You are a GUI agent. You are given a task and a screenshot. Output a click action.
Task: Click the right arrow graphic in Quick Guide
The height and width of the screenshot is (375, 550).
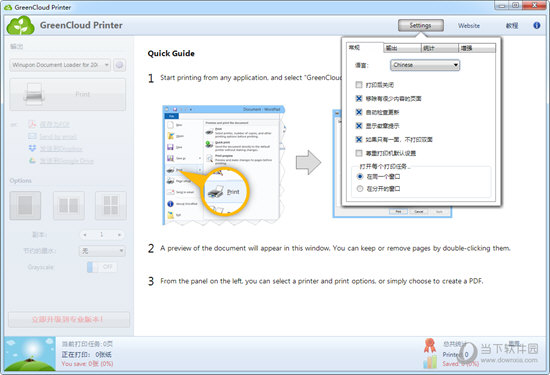pos(308,162)
